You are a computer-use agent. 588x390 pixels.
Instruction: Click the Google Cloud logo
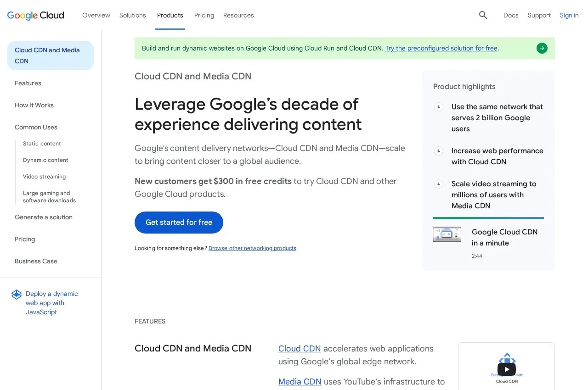pos(36,15)
